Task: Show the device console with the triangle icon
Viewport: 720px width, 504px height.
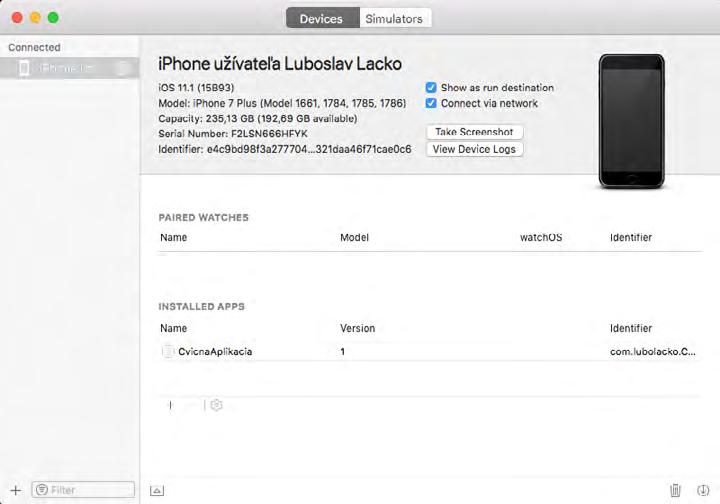Action: (x=157, y=491)
